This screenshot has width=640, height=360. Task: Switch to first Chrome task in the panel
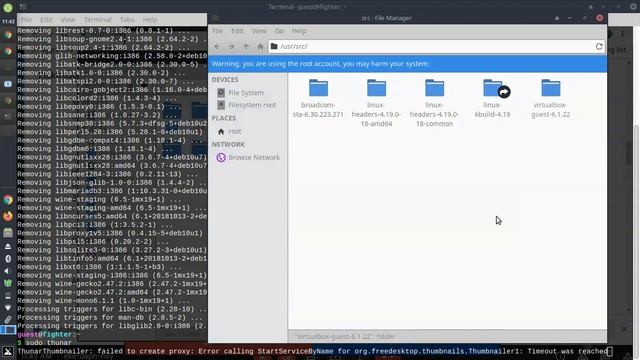point(8,35)
